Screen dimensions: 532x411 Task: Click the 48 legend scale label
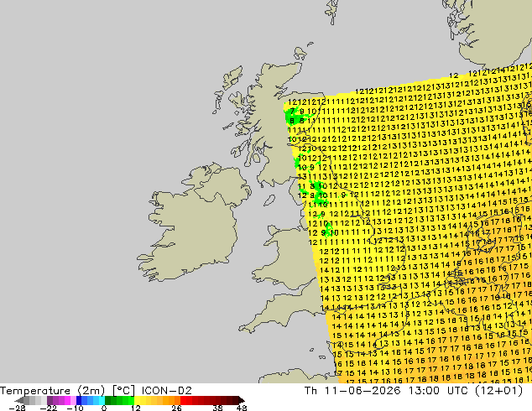click(x=242, y=408)
